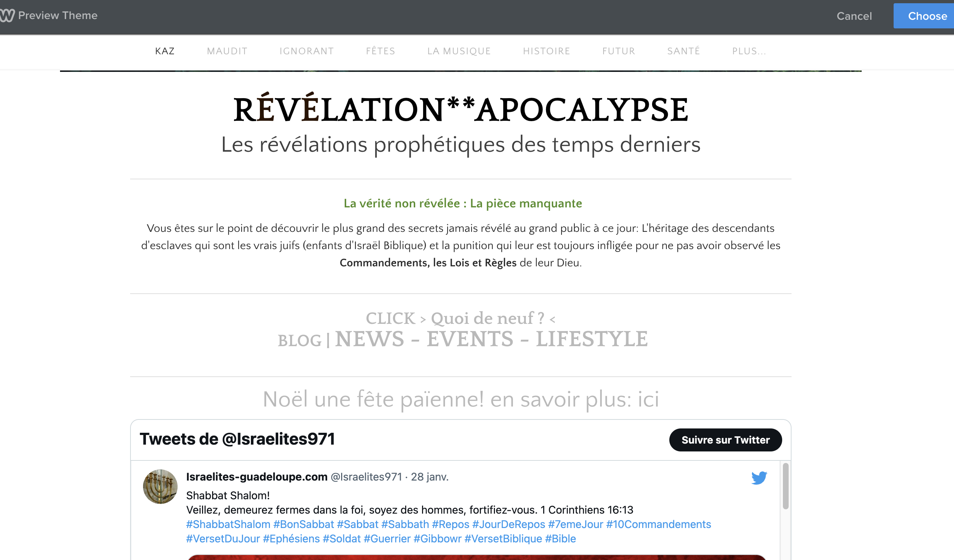Click 'Quoi de neuf ?' link
This screenshot has height=560, width=954.
[x=487, y=318]
